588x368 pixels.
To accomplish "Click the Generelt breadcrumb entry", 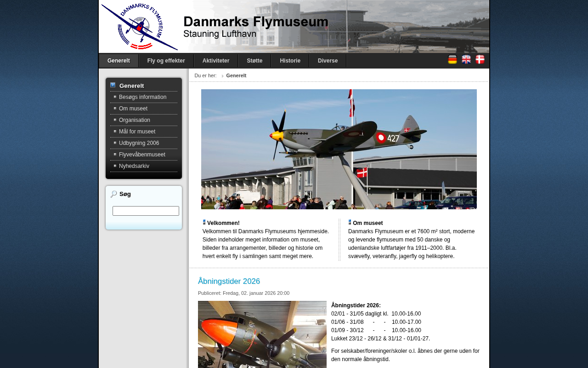I will tap(236, 75).
